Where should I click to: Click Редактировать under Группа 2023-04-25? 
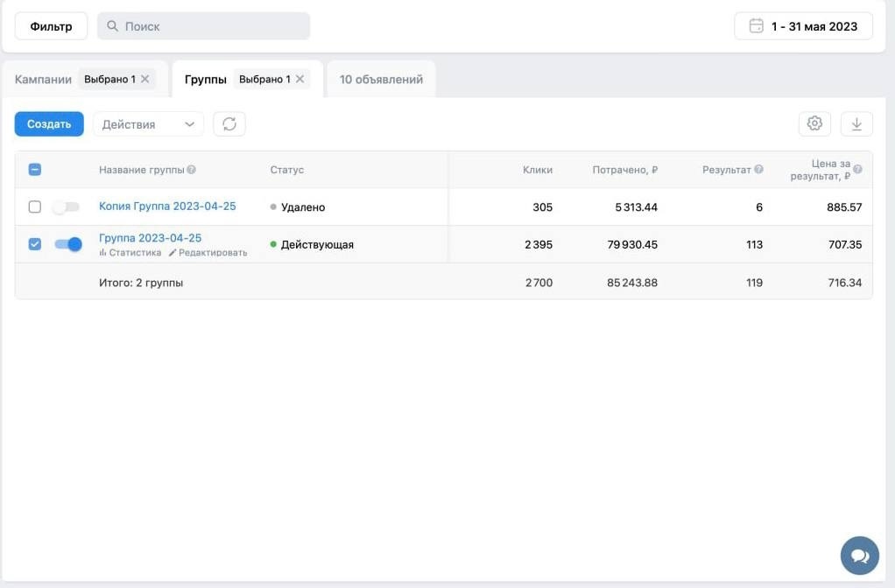click(x=208, y=253)
